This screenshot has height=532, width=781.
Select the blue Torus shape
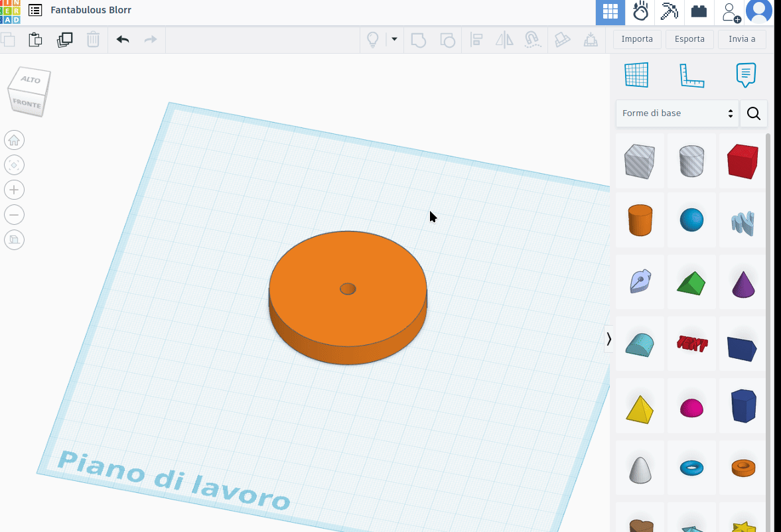tap(691, 468)
